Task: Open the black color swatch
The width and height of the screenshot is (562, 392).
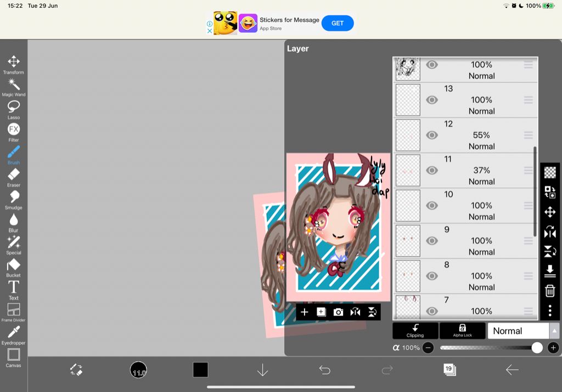Action: pos(200,370)
